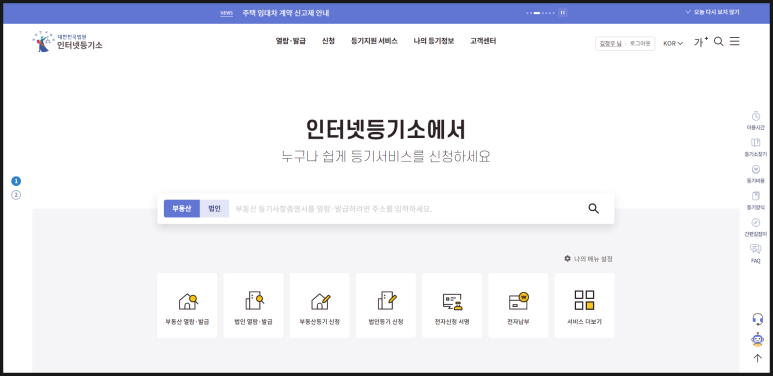Image resolution: width=773 pixels, height=376 pixels.
Task: Open the 고객센터 menu
Action: (x=483, y=41)
